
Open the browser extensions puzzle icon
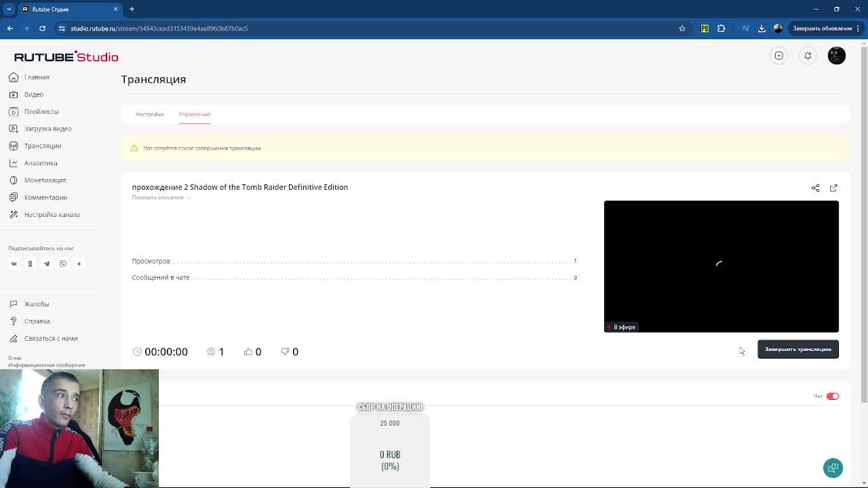tap(721, 28)
